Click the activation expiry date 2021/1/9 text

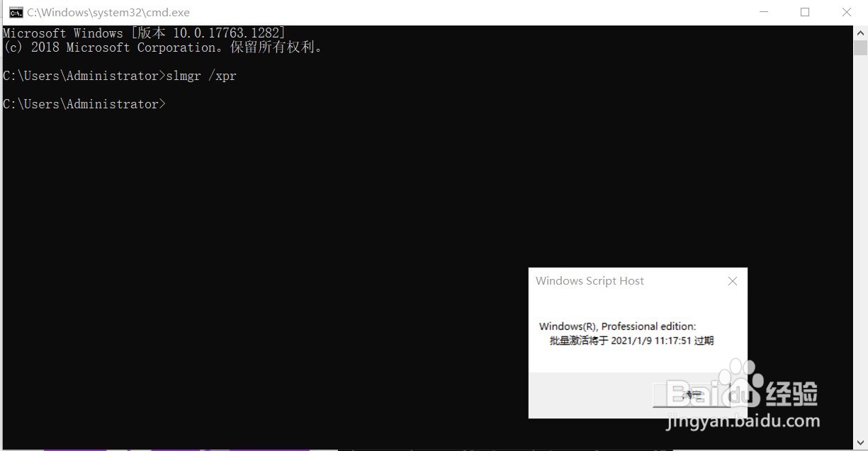pyautogui.click(x=632, y=341)
